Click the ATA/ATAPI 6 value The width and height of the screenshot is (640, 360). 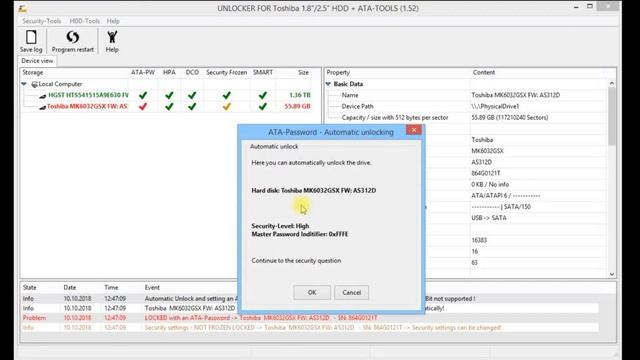(x=506, y=196)
